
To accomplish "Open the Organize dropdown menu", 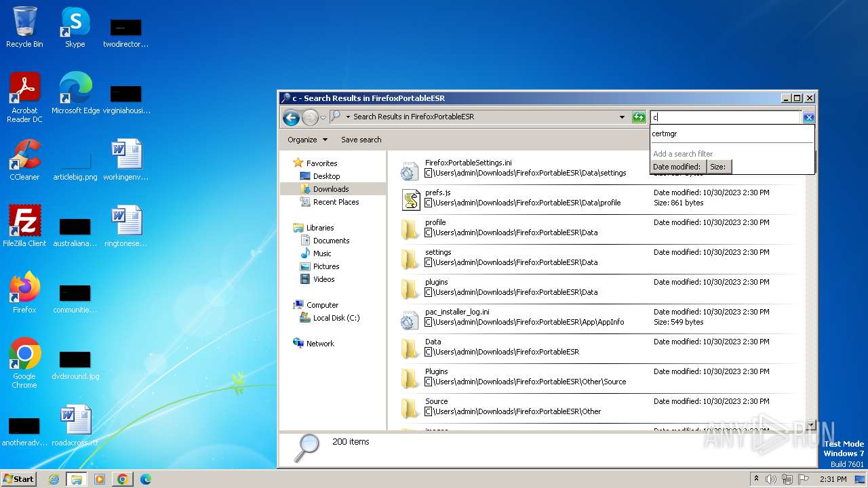I will pyautogui.click(x=307, y=140).
